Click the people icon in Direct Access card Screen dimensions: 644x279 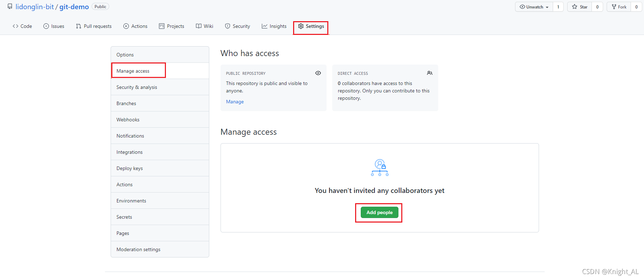[x=430, y=73]
